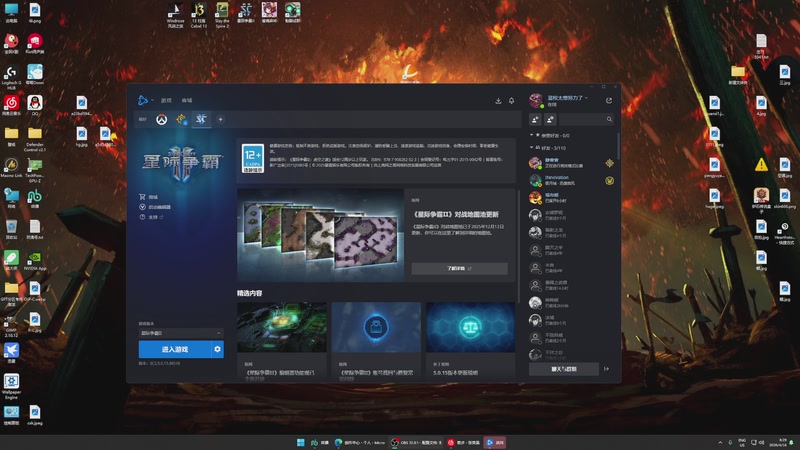Open Battle.net on the taskbar
The height and width of the screenshot is (450, 800).
click(494, 442)
